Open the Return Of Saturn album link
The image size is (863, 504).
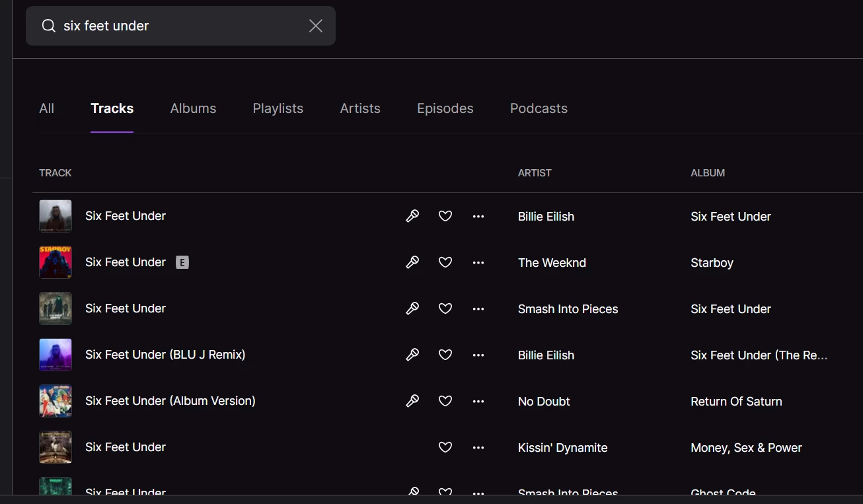[x=736, y=402]
